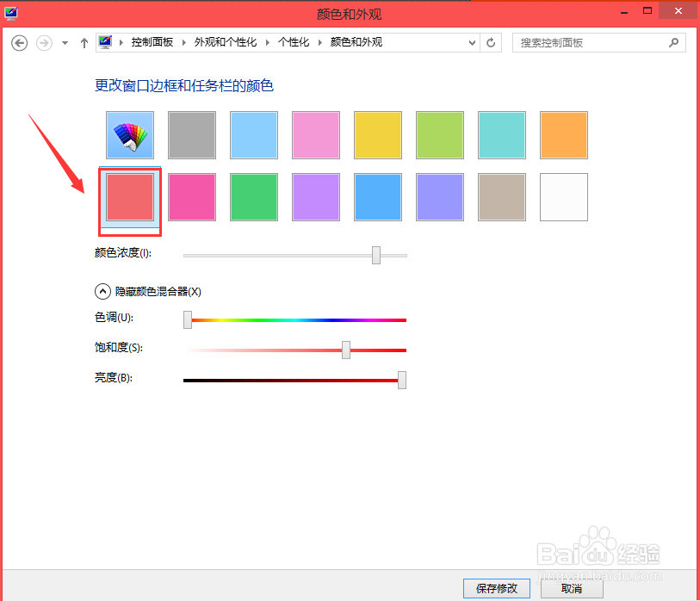
Task: Click the forward navigation arrow
Action: [43, 42]
